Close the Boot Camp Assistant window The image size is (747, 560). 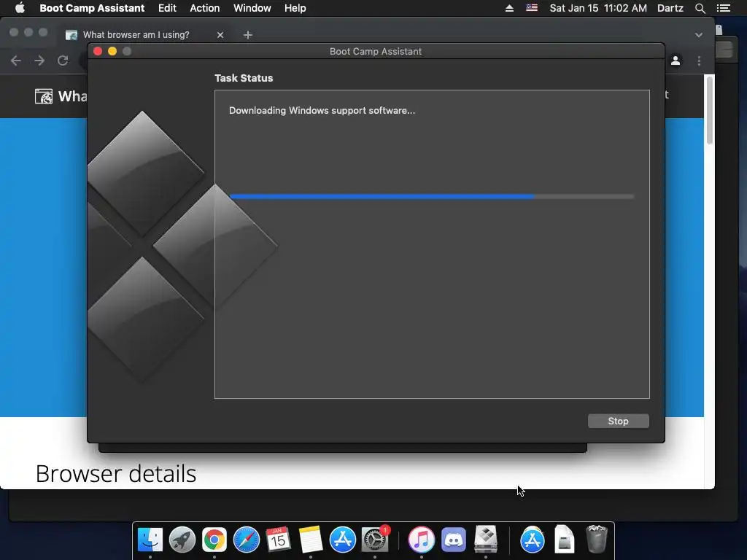98,51
